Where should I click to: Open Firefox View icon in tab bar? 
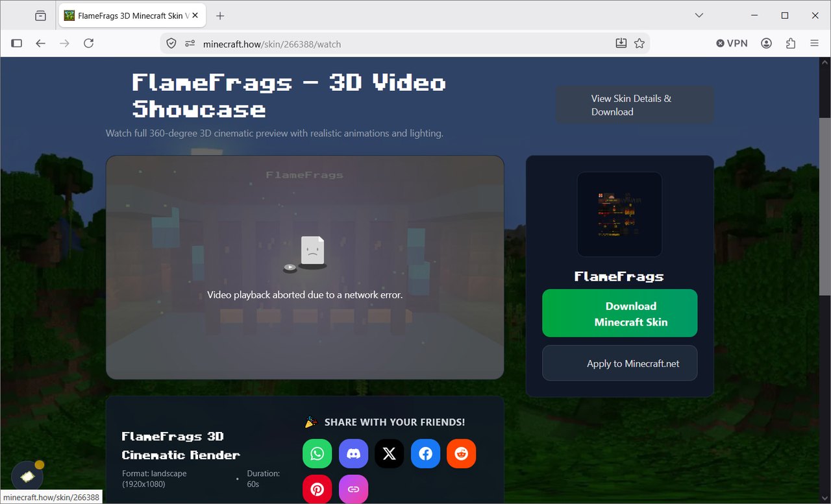pyautogui.click(x=41, y=16)
